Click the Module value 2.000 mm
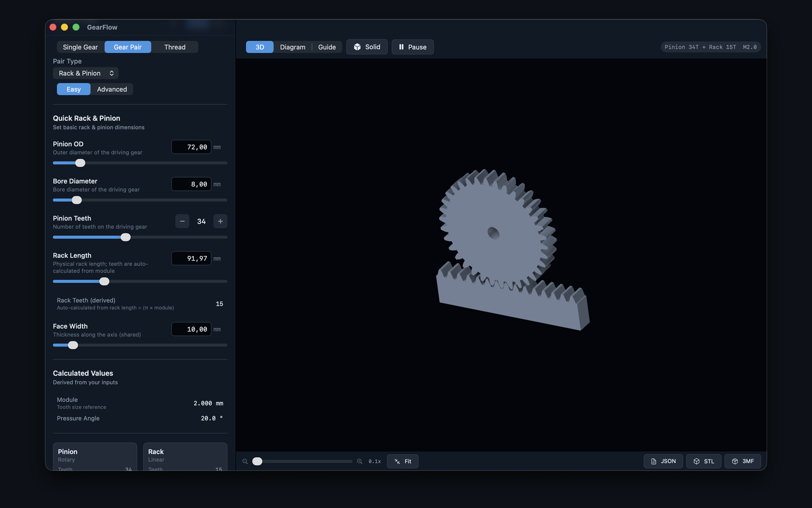Screen dimensions: 812x508 click(x=208, y=404)
